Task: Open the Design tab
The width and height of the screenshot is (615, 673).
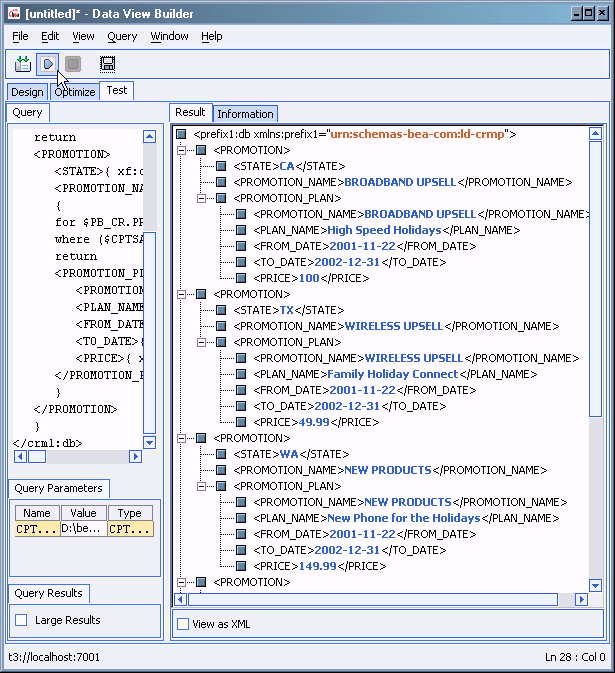Action: tap(27, 92)
